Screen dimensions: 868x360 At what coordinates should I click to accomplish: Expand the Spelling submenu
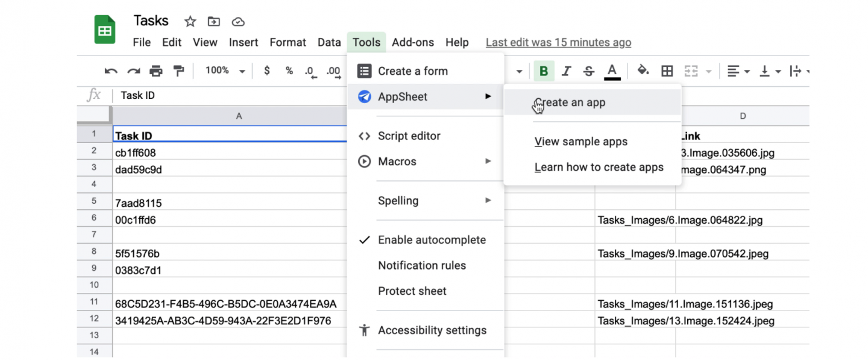(x=398, y=200)
